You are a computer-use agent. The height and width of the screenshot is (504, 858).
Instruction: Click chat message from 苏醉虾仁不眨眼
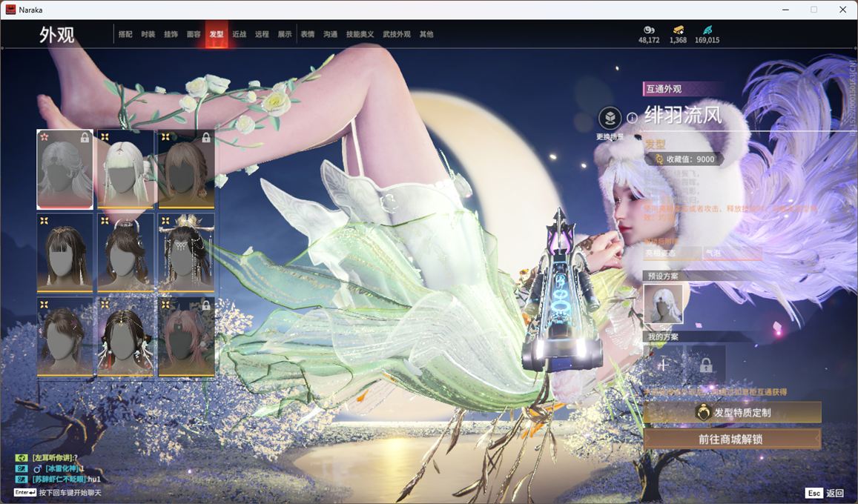67,479
